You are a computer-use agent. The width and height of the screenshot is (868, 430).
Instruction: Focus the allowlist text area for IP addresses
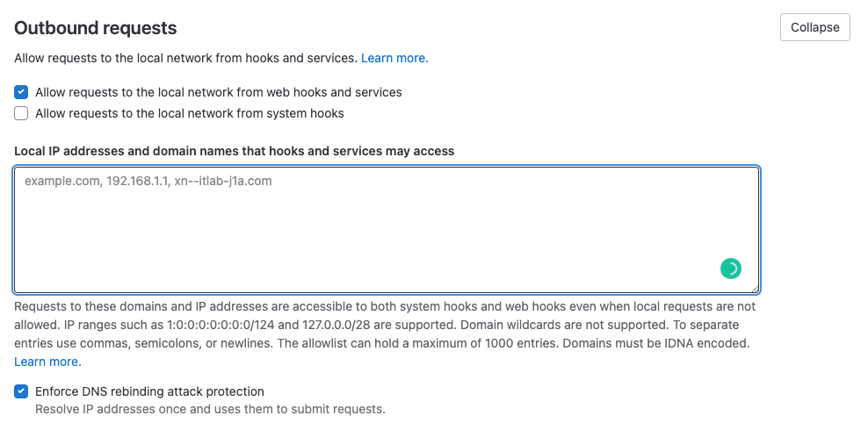387,229
